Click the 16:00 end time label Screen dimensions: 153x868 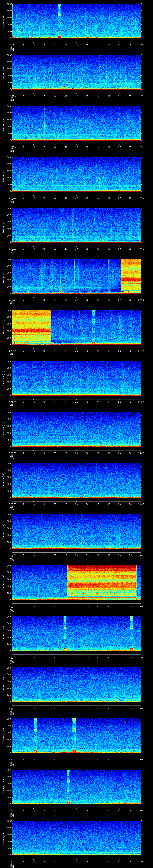coord(141,96)
